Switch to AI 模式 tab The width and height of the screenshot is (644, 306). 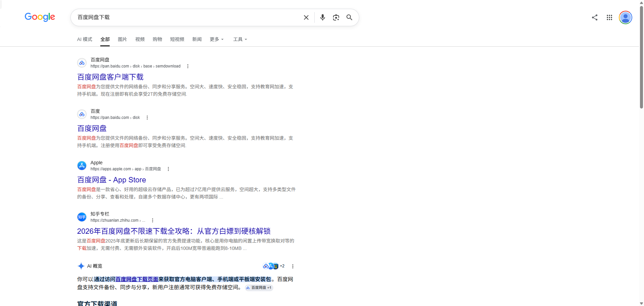point(85,39)
